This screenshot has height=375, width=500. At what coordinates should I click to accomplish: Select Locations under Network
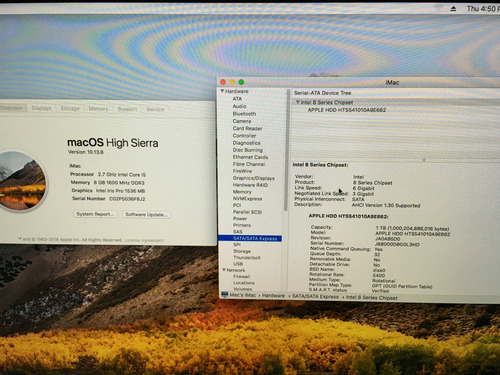pyautogui.click(x=244, y=283)
